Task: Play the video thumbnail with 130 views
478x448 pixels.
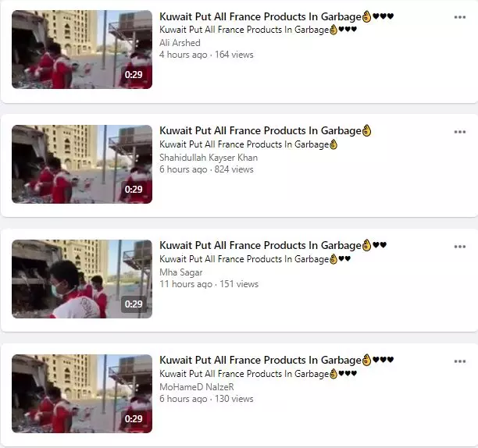Action: click(x=82, y=394)
